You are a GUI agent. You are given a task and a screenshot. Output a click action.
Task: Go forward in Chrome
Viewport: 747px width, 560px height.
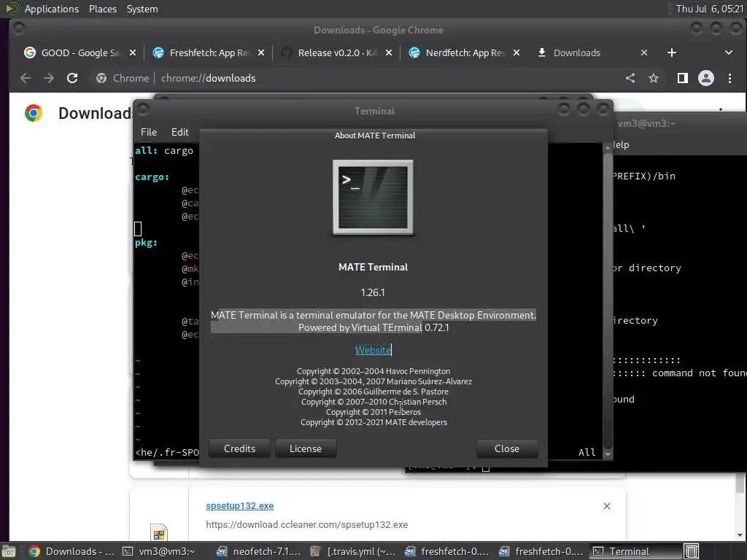pyautogui.click(x=49, y=78)
